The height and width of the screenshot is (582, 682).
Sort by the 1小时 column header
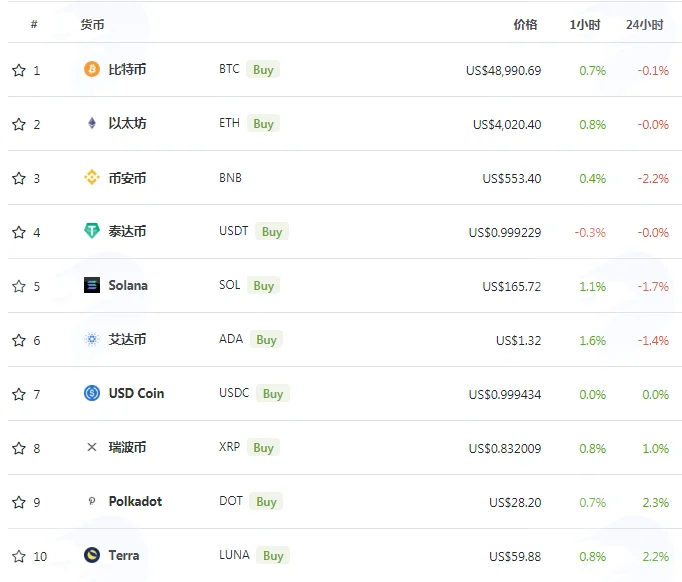[585, 25]
